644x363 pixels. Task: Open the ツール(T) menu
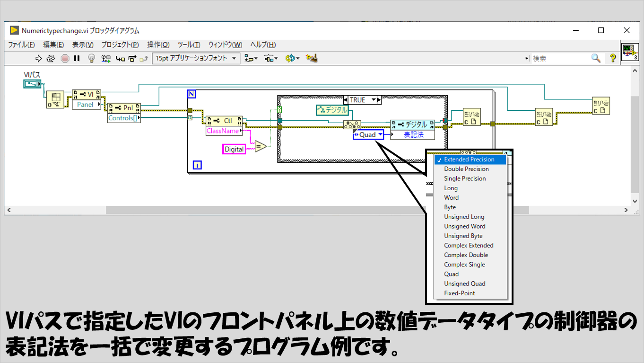pos(189,44)
